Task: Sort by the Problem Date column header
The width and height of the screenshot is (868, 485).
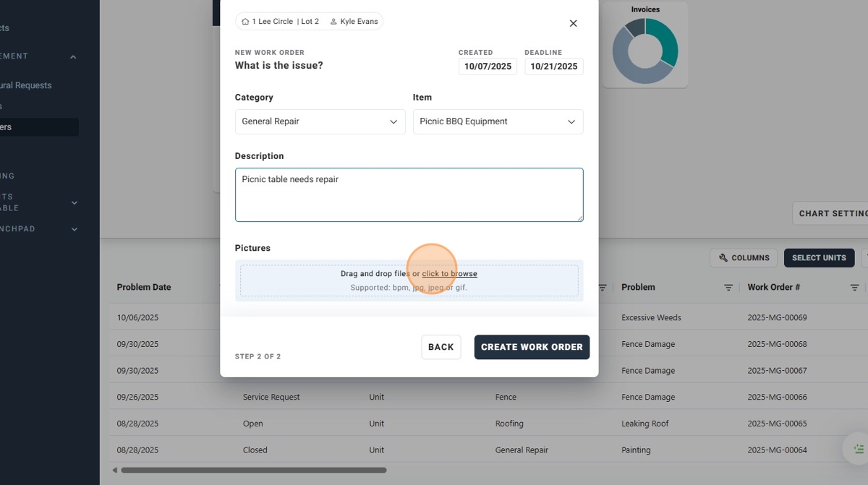Action: [144, 287]
